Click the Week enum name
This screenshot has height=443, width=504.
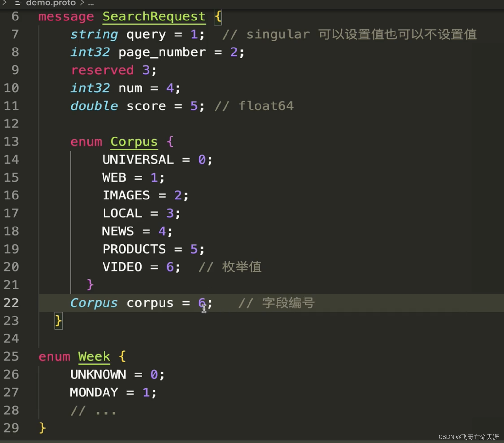point(94,357)
